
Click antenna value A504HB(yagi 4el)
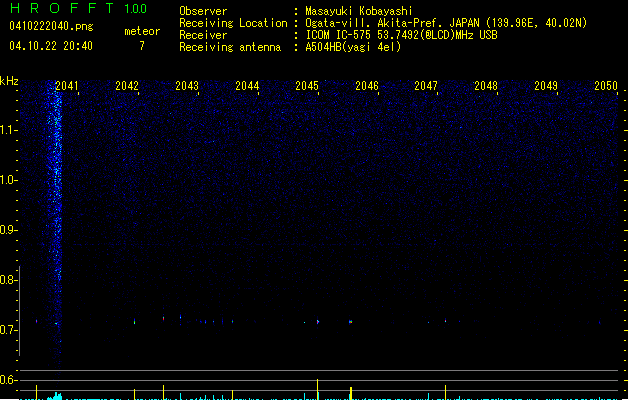point(353,47)
